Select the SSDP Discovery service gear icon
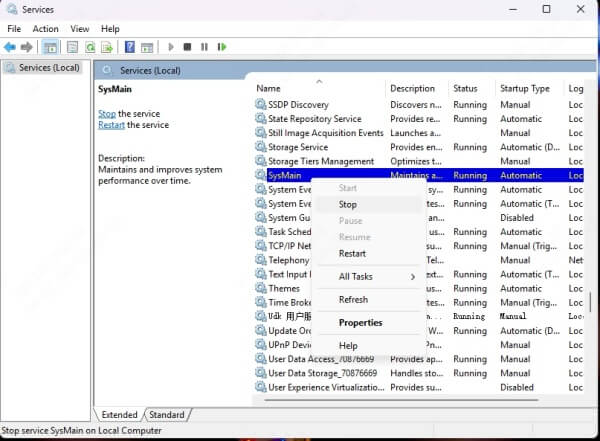Screen dimensions: 600x441 click(261, 104)
